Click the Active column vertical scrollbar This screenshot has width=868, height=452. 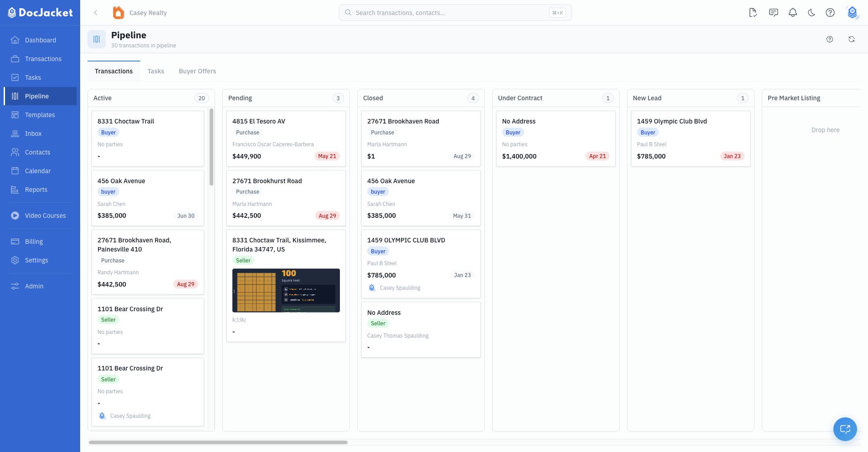[211, 147]
